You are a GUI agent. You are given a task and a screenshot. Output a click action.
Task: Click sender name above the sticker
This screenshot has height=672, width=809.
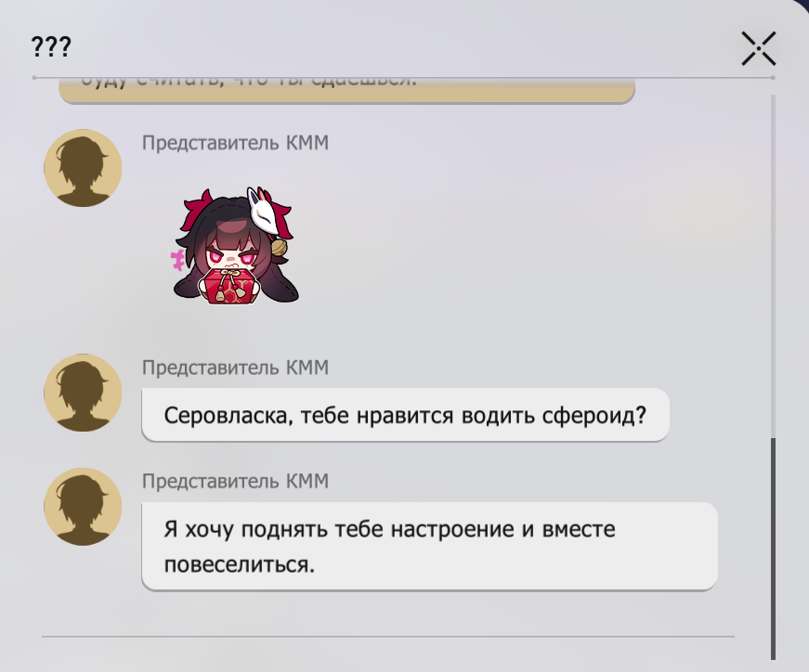click(235, 143)
